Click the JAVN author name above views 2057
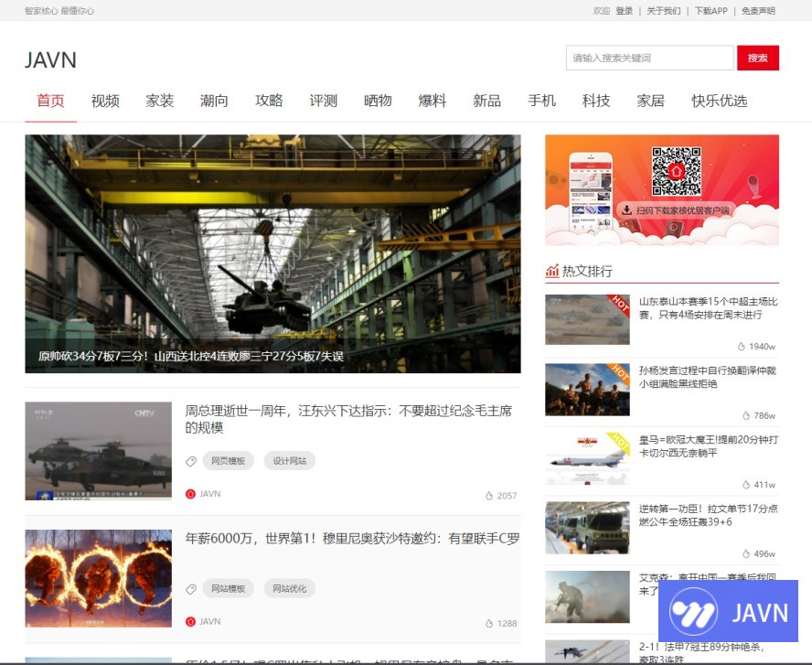The width and height of the screenshot is (812, 665). [x=210, y=494]
